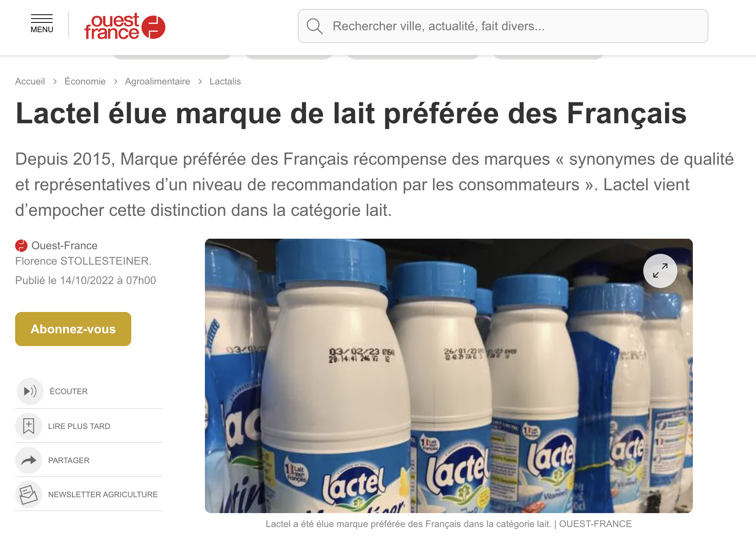756x541 pixels.
Task: Go to the Accueil breadcrumb
Action: (x=30, y=81)
